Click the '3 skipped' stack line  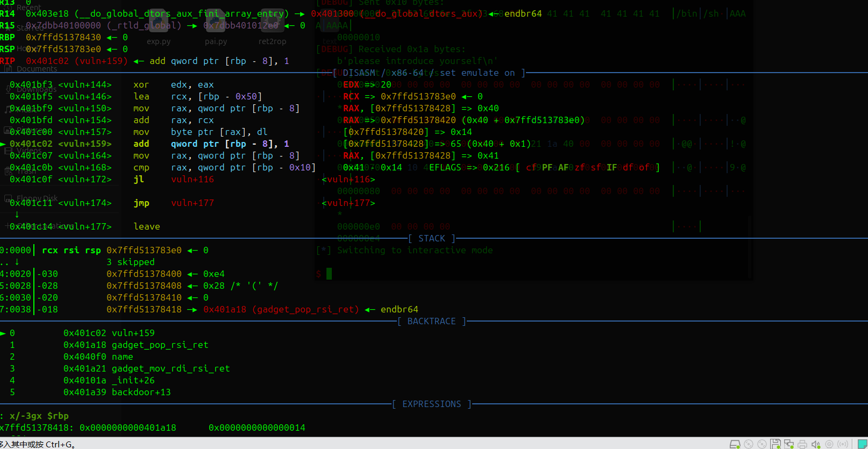click(131, 262)
